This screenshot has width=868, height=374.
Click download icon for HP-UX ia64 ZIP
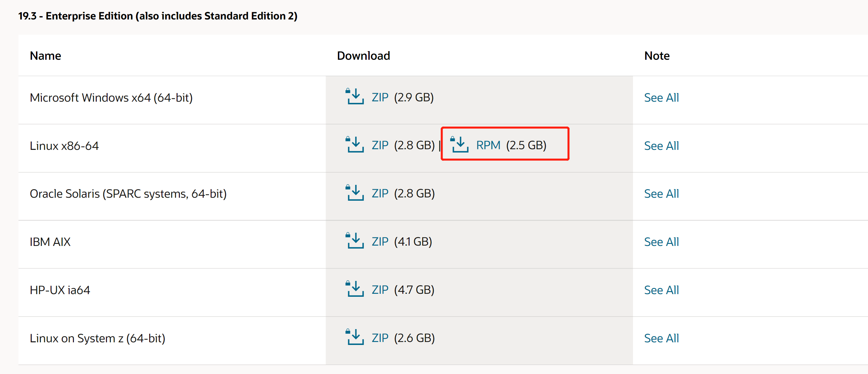pyautogui.click(x=355, y=289)
